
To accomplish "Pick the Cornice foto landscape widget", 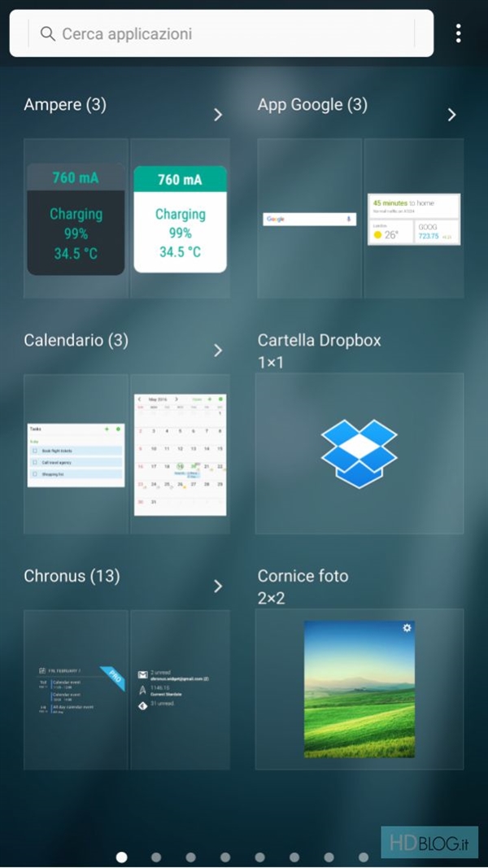I will point(359,688).
